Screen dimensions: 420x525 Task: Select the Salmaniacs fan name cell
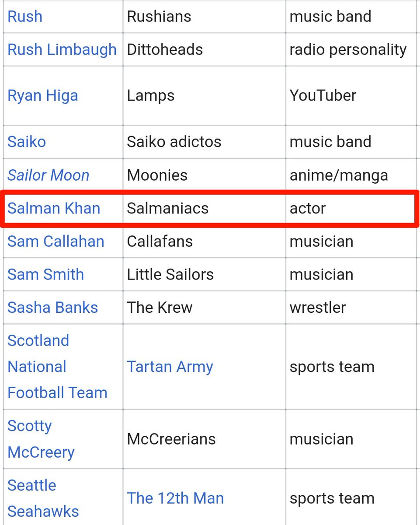pyautogui.click(x=204, y=208)
